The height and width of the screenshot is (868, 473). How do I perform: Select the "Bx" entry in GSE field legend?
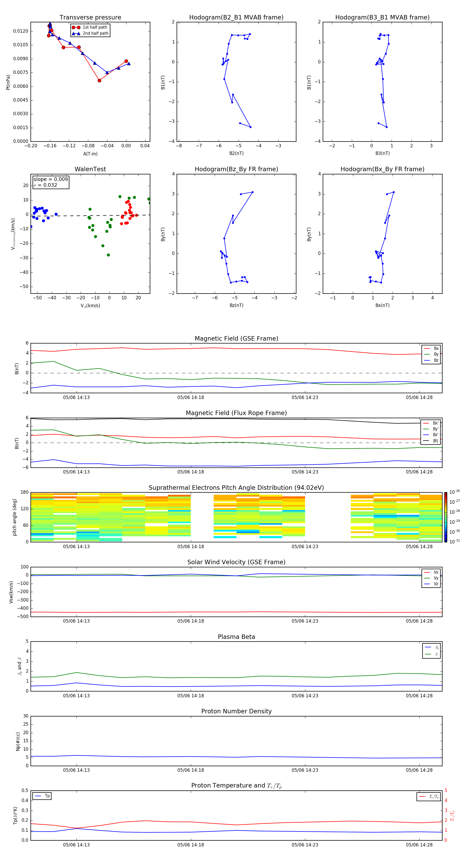pos(431,349)
